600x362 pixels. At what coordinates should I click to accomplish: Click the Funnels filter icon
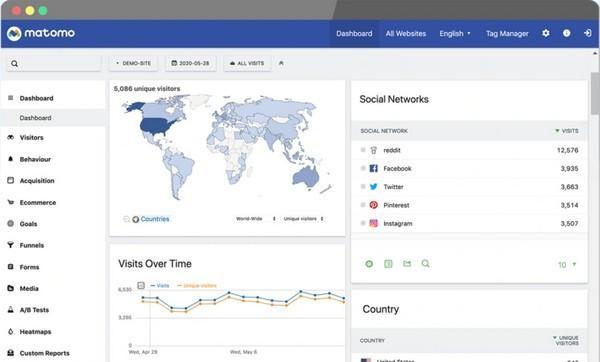point(11,245)
